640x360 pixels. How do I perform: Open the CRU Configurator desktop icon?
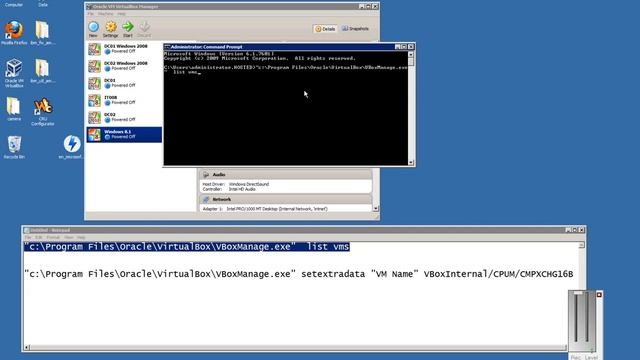click(x=42, y=107)
